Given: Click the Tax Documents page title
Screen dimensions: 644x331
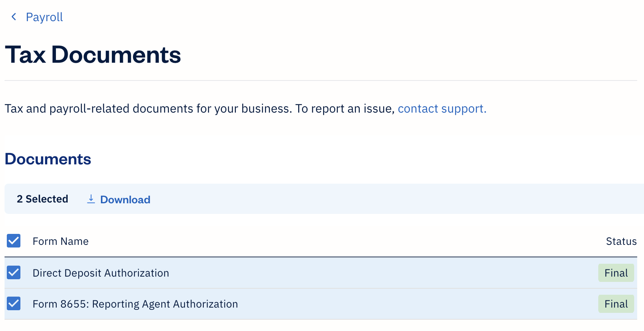Looking at the screenshot, I should pyautogui.click(x=93, y=54).
